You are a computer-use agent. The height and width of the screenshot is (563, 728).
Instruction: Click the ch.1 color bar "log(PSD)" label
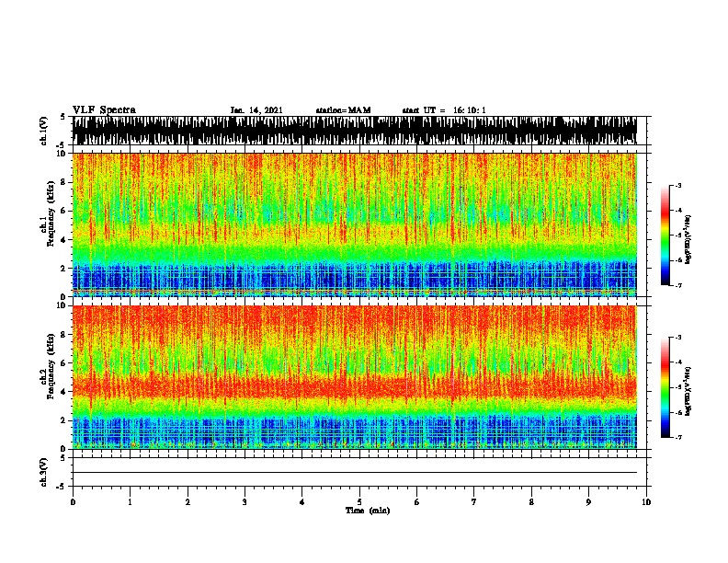pos(688,240)
